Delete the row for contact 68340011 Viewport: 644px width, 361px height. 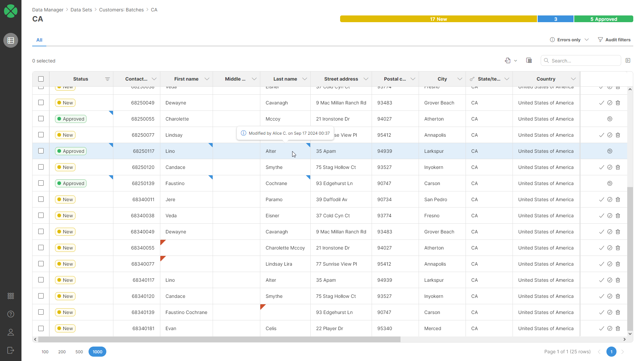[x=618, y=199]
